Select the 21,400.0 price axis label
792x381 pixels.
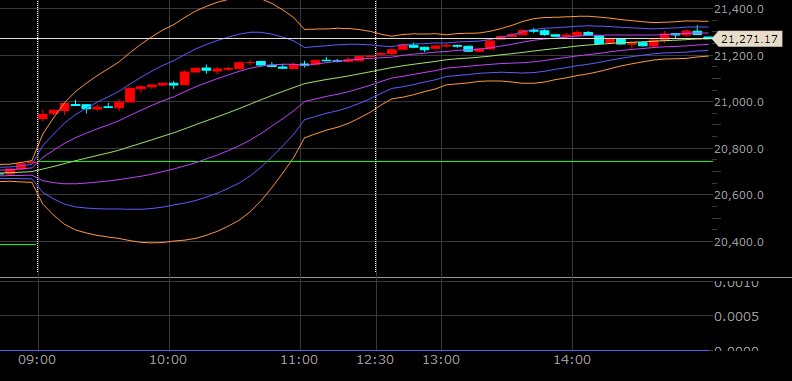(738, 9)
